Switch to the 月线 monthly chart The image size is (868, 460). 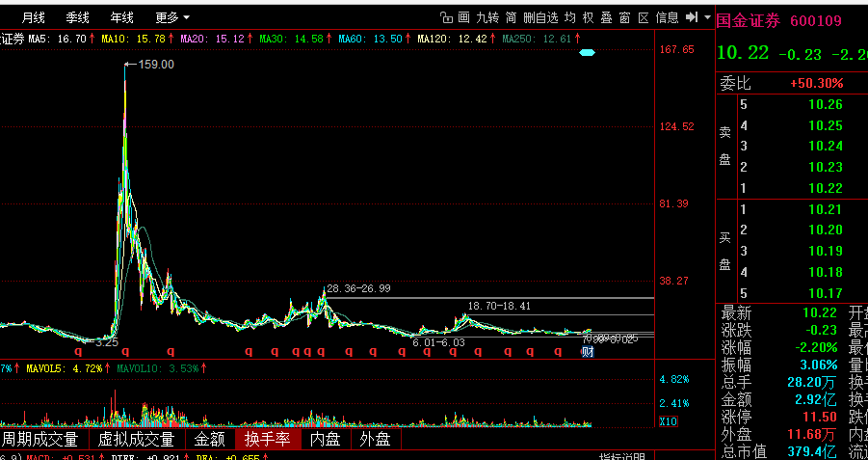coord(33,18)
